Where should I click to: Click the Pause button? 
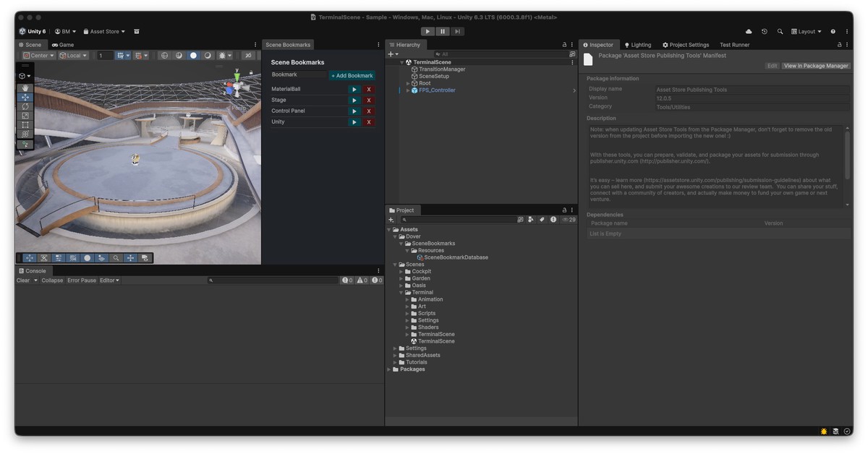pyautogui.click(x=443, y=32)
